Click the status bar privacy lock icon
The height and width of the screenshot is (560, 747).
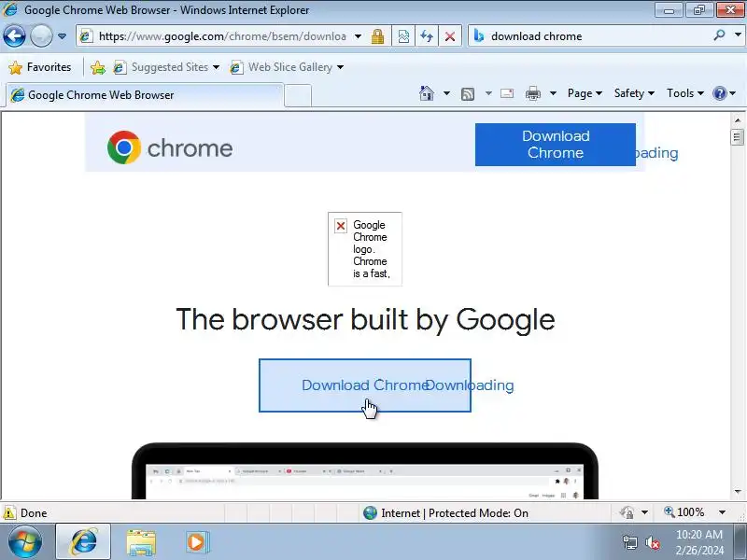(627, 512)
